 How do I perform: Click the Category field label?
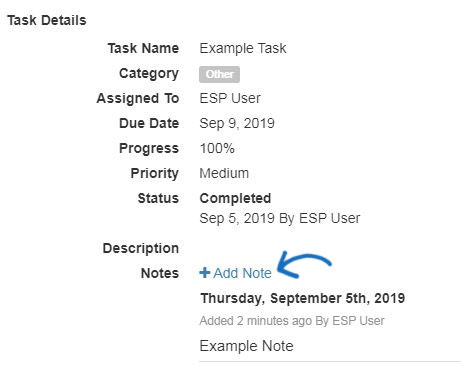[x=149, y=74]
